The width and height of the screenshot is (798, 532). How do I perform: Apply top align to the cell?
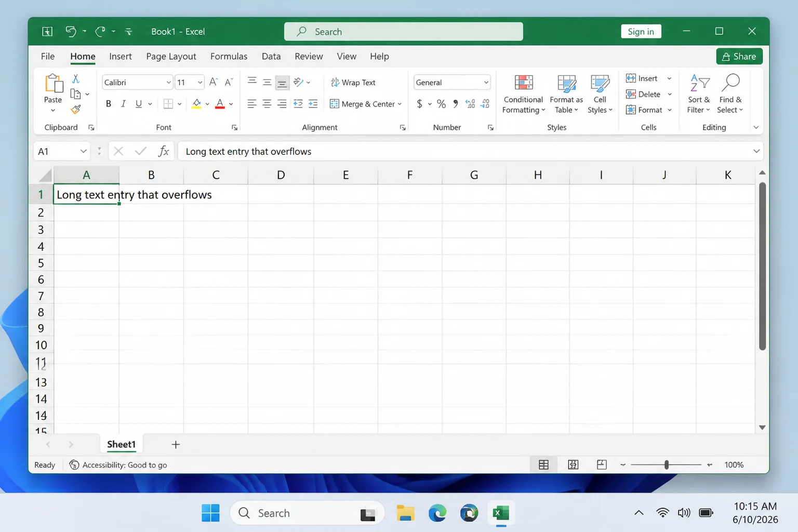click(252, 82)
